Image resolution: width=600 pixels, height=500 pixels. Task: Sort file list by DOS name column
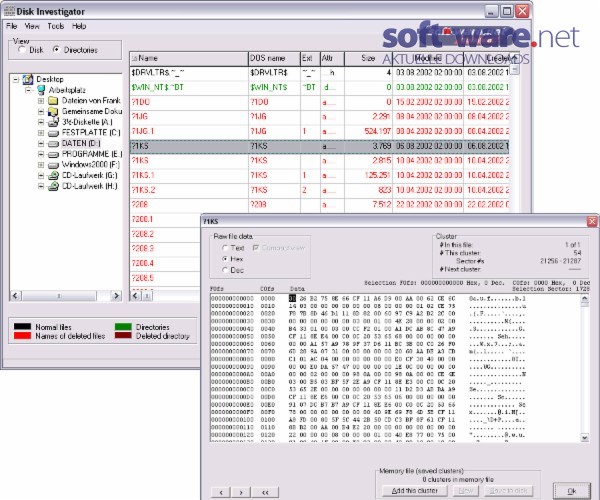(274, 59)
